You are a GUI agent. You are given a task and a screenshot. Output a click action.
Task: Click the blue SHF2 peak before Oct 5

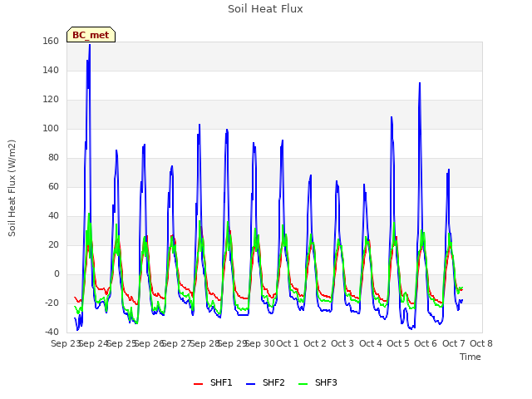tap(392, 118)
